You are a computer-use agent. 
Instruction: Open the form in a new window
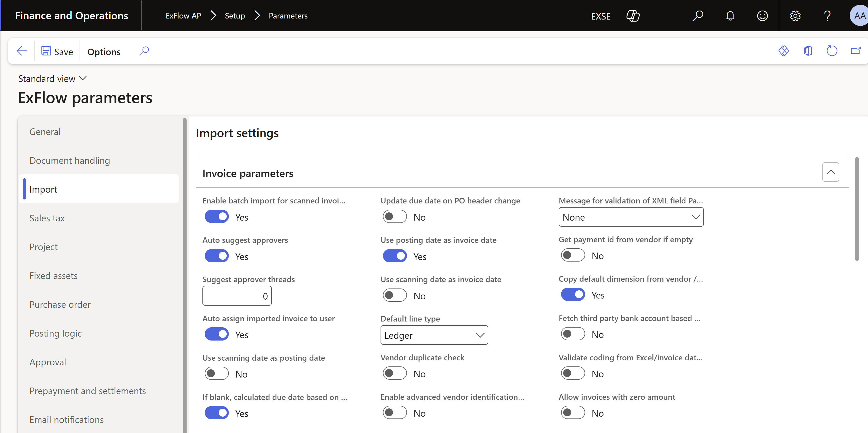click(856, 51)
